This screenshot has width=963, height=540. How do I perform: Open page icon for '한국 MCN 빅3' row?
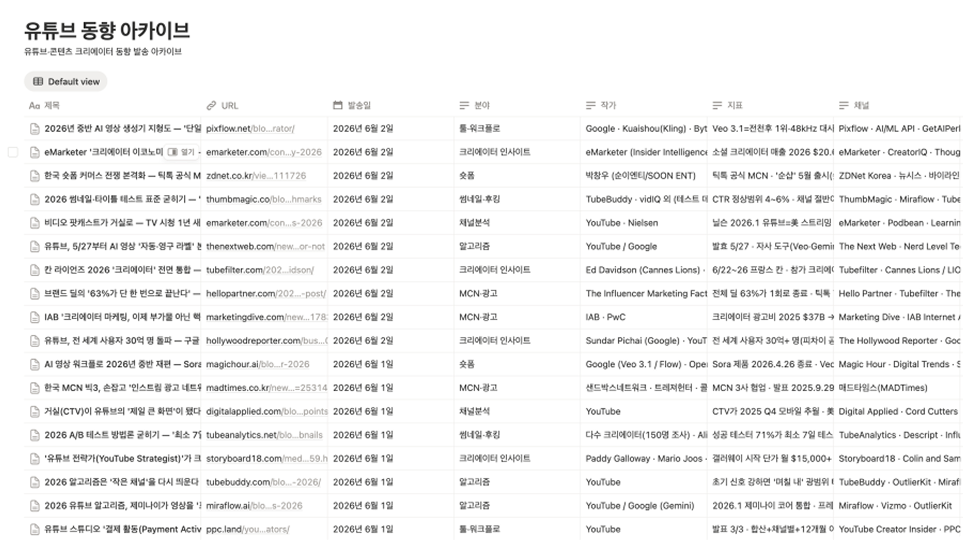(35, 388)
